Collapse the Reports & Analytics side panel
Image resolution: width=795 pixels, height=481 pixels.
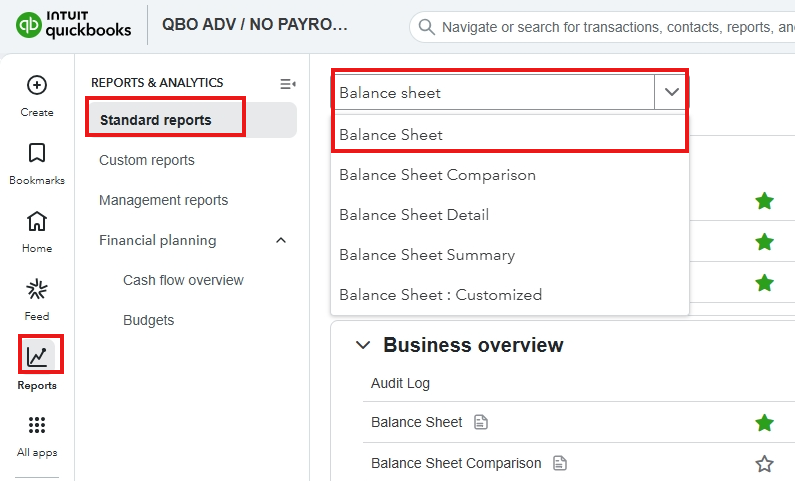pyautogui.click(x=288, y=83)
